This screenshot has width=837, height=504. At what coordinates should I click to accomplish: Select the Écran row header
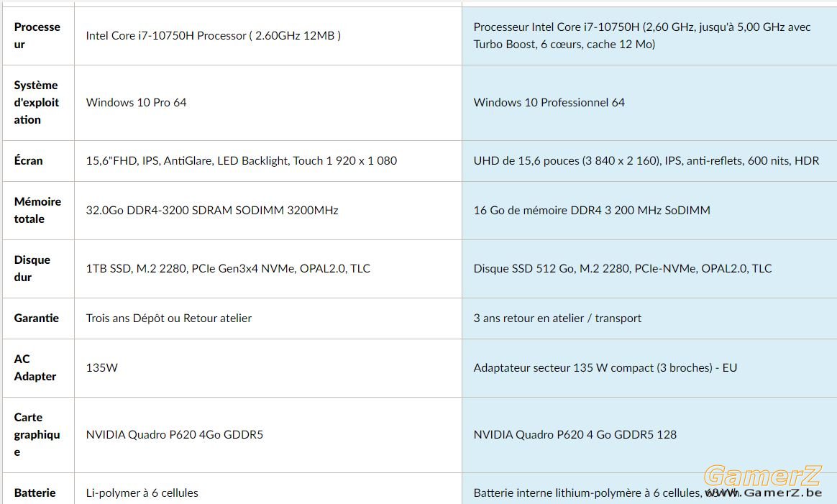(x=28, y=161)
